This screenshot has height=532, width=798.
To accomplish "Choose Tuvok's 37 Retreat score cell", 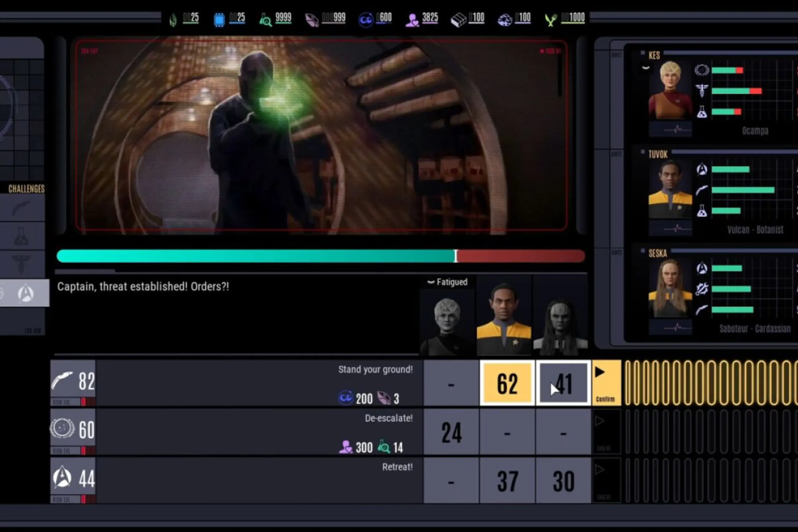I will click(507, 481).
